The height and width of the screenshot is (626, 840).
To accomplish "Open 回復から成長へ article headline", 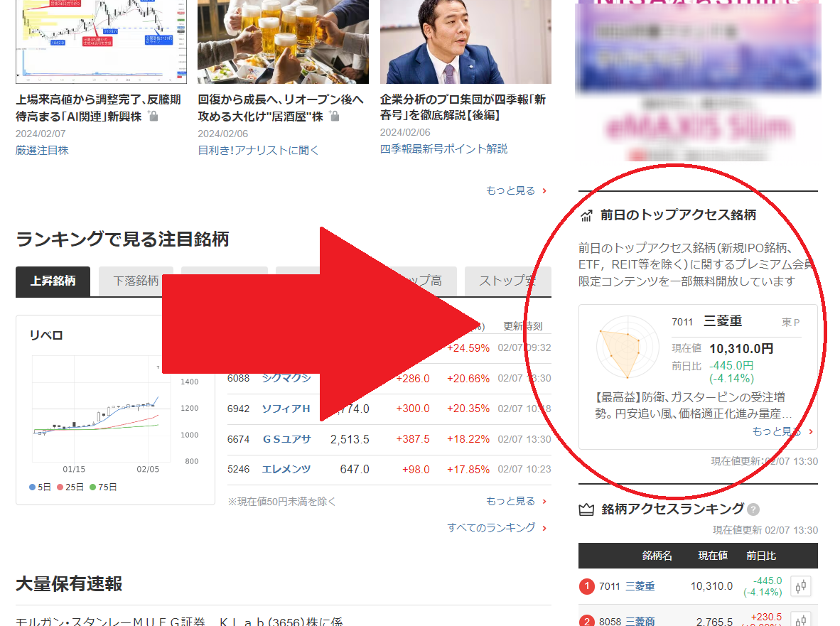I will (280, 107).
